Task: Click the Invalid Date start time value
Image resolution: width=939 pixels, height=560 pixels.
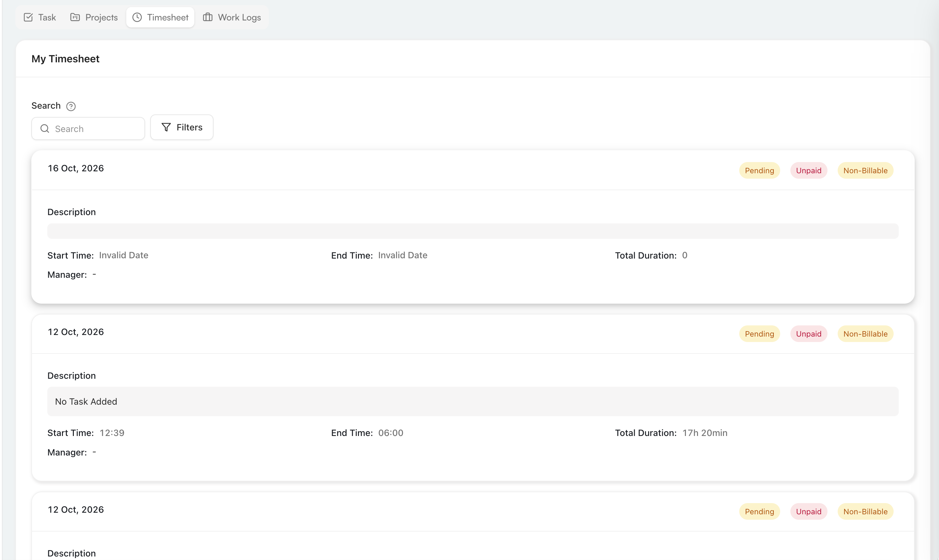Action: coord(124,255)
